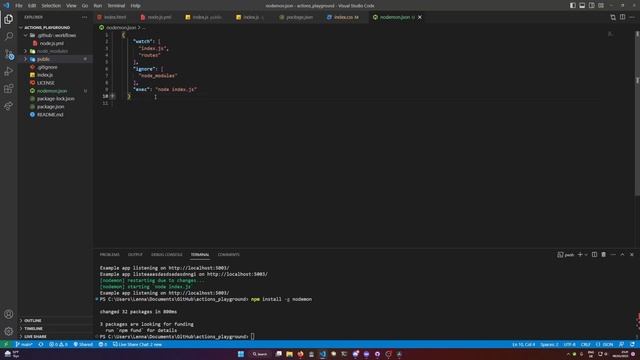
Task: Open the Help menu
Action: (136, 6)
